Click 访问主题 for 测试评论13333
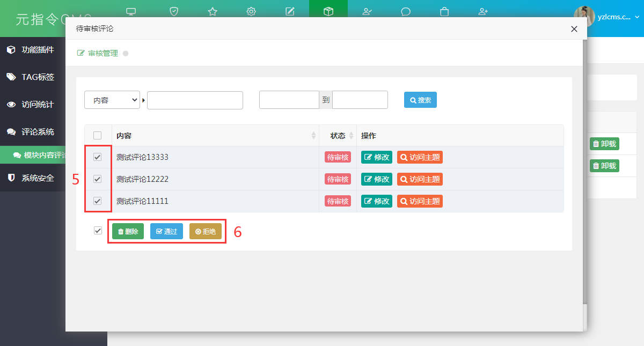 click(x=420, y=157)
